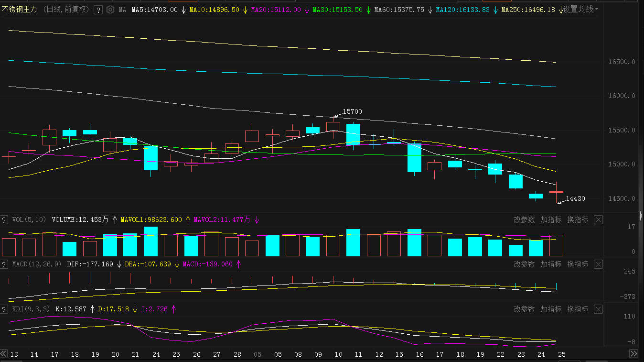644x362 pixels.
Task: Click the DEA:-107.639 reading
Action: pos(148,264)
